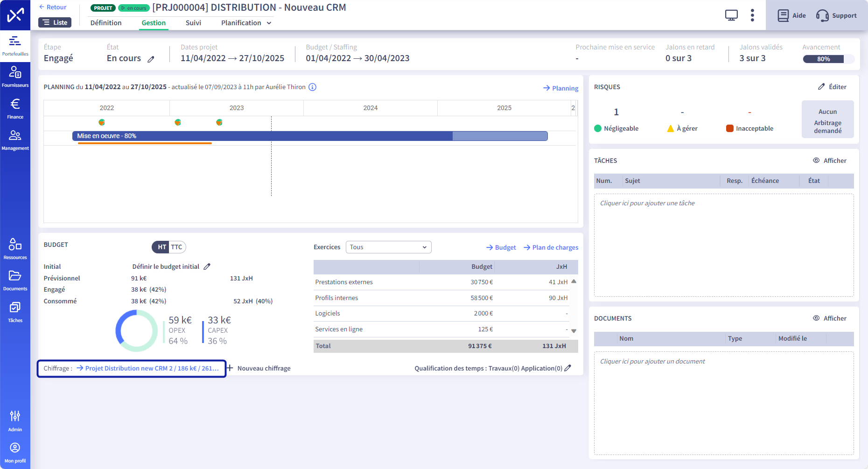Go back with the Retour link
This screenshot has width=868, height=469.
(53, 7)
